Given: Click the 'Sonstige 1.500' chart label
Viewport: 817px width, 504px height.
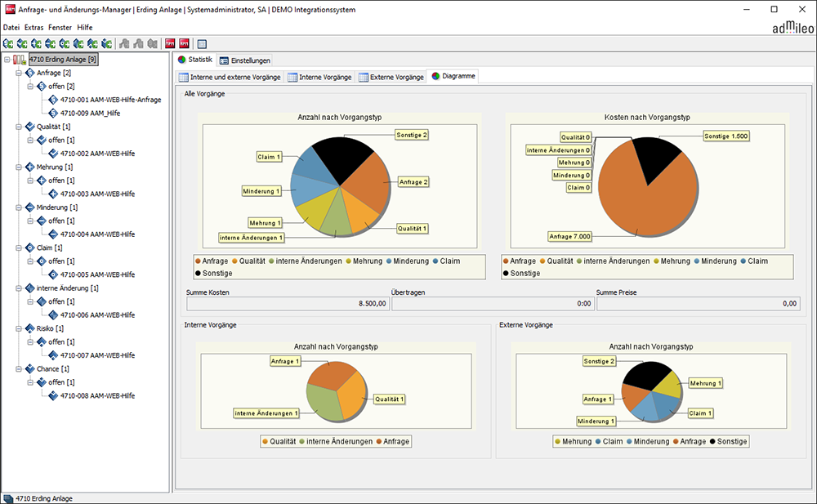Looking at the screenshot, I should coord(726,136).
